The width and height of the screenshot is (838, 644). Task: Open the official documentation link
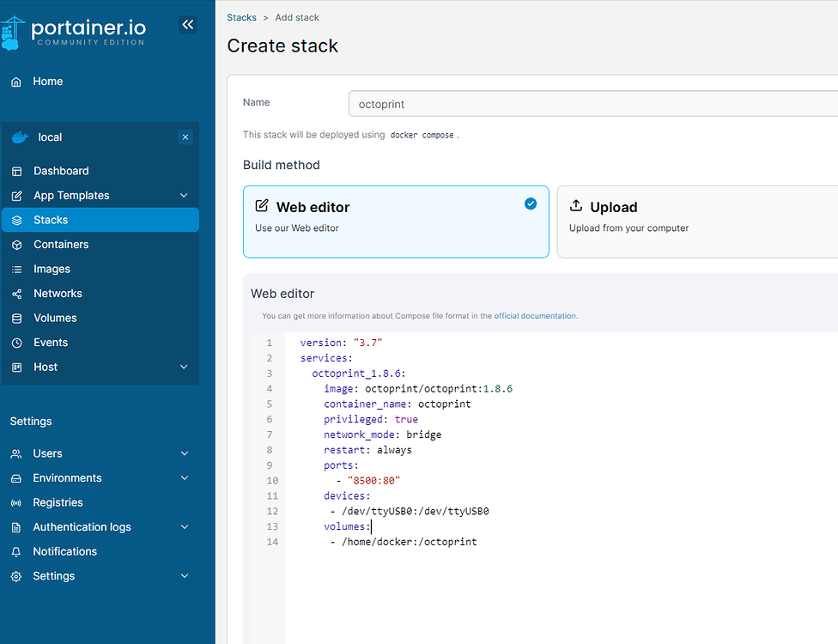pos(535,316)
